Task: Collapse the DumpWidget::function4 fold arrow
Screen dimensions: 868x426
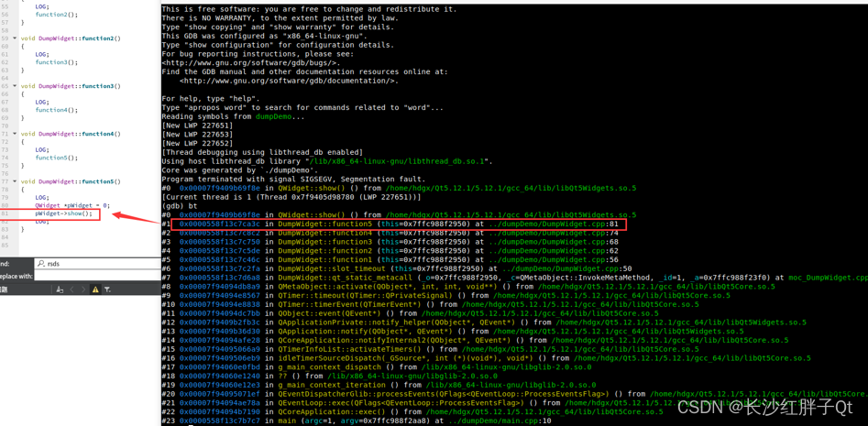Action: point(15,134)
